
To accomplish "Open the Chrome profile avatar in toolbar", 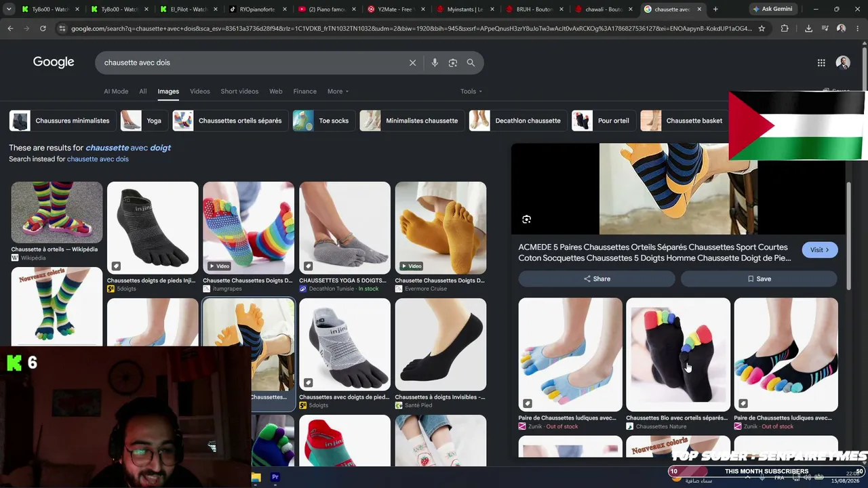I will [x=842, y=28].
